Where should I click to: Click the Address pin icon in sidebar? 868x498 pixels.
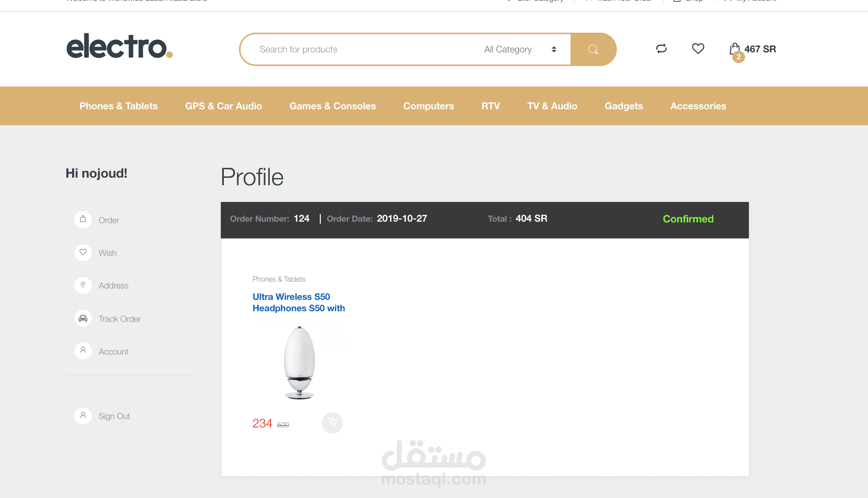(x=83, y=285)
